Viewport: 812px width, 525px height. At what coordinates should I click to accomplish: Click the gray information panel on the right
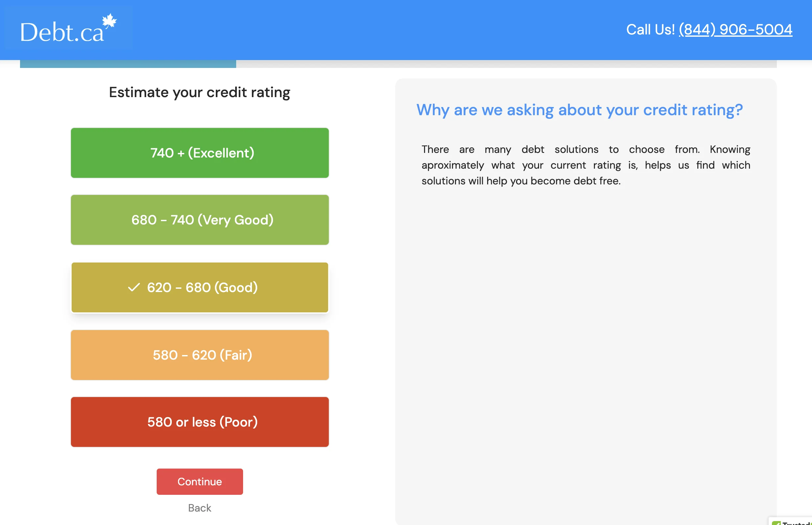point(585,341)
